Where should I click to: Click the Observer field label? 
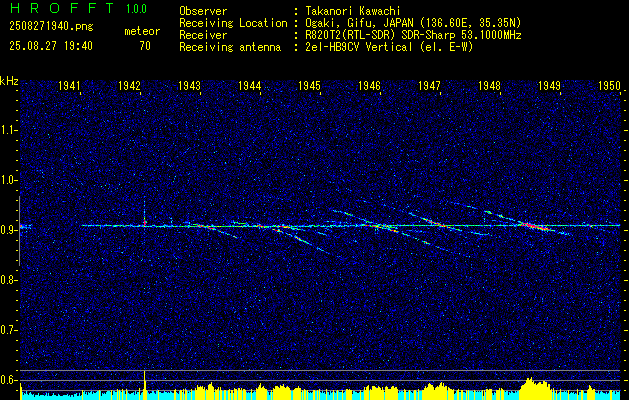pyautogui.click(x=203, y=11)
